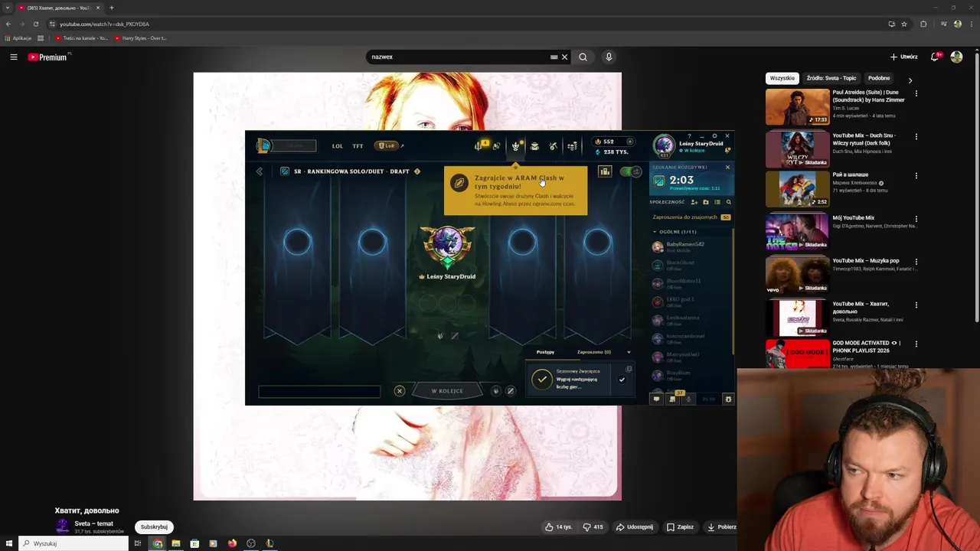
Task: Cancel queue with the X next to W KOLEJCE
Action: tap(399, 391)
